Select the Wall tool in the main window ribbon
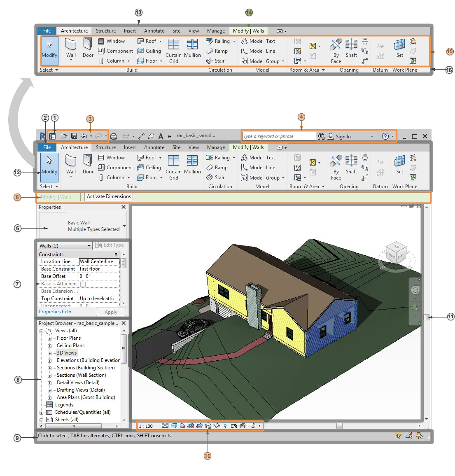Screen dimensions: 455x476 (x=71, y=167)
